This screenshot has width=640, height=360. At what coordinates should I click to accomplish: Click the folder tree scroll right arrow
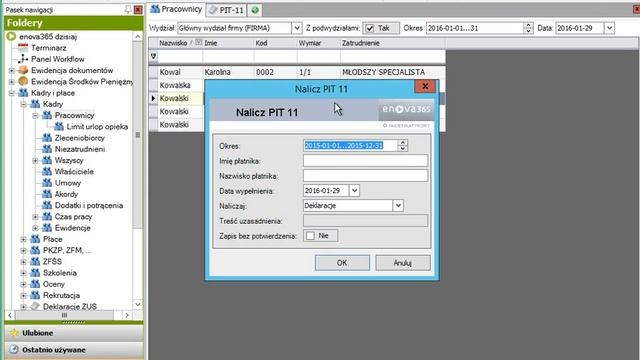tap(127, 315)
